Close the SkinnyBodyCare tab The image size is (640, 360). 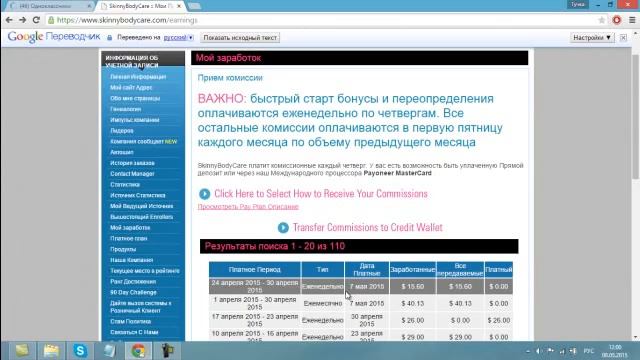click(179, 6)
